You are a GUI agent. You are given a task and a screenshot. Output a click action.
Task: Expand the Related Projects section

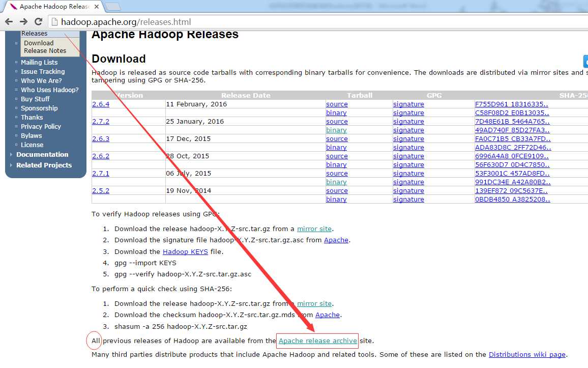[x=44, y=165]
